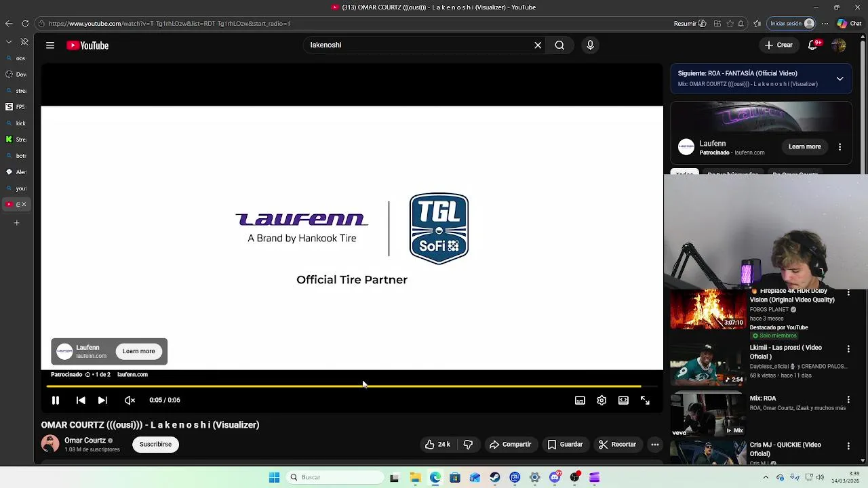
Task: Open player settings gear
Action: point(601,401)
